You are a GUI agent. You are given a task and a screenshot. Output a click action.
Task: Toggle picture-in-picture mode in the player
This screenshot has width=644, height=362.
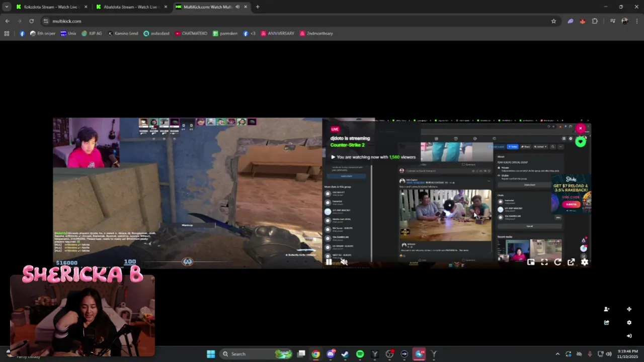pyautogui.click(x=531, y=262)
